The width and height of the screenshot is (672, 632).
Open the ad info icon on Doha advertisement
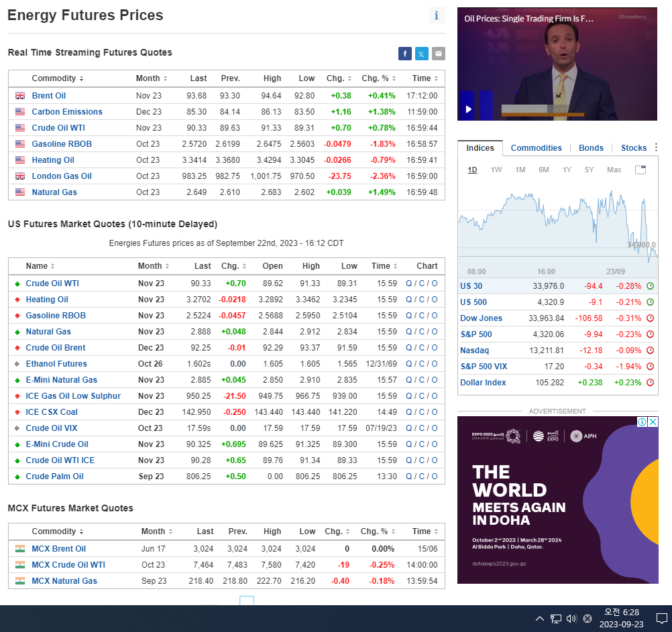coord(642,422)
